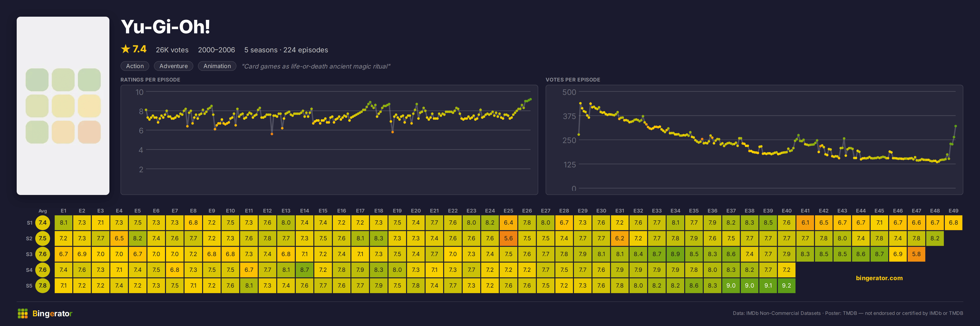Select the Adventure genre tag
Image resolution: width=980 pixels, height=326 pixels.
click(x=173, y=66)
